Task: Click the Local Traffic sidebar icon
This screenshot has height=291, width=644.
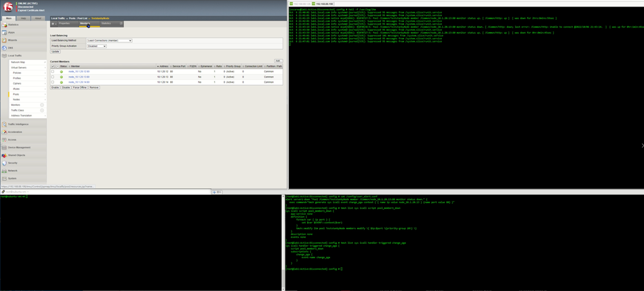Action: (x=4, y=55)
